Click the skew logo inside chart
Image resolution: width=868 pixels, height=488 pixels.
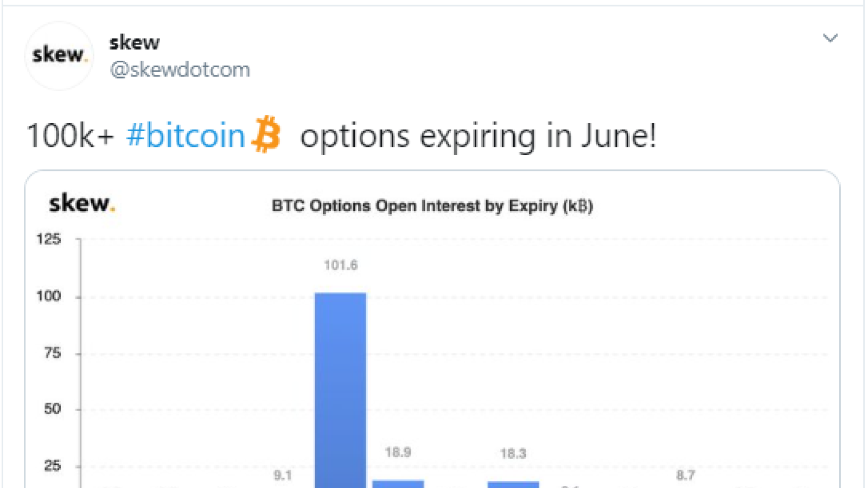point(82,203)
